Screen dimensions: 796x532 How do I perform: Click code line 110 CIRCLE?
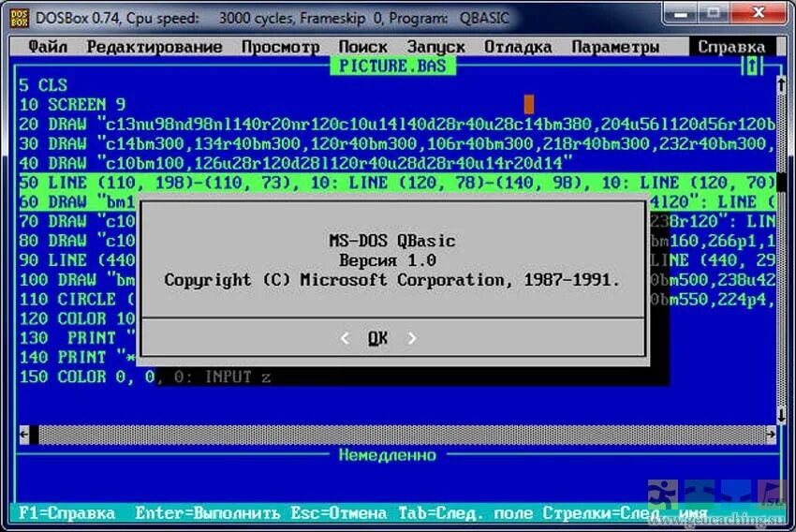77,299
